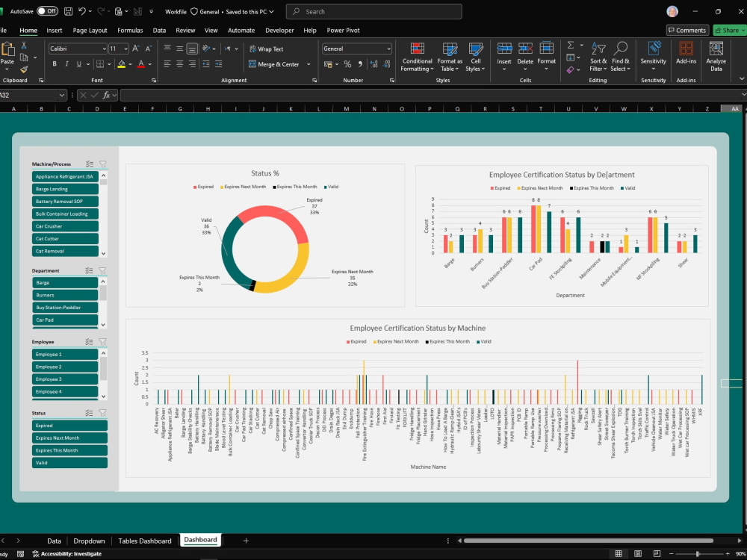Click Decrease Font Size icon

point(149,49)
